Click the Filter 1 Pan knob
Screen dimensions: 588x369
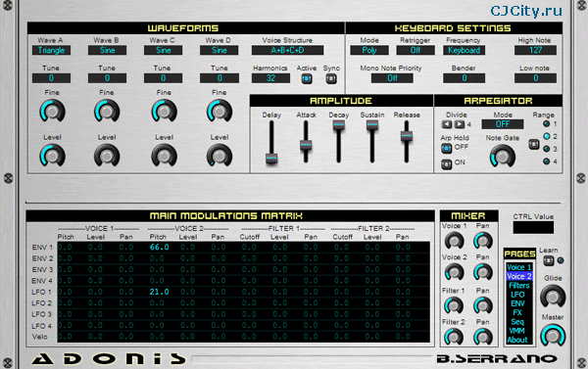click(482, 305)
